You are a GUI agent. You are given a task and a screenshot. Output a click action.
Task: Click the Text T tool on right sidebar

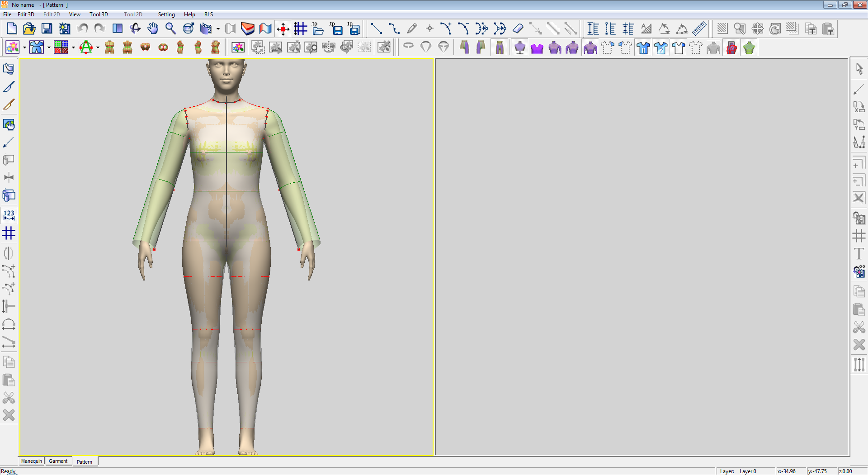coord(859,254)
